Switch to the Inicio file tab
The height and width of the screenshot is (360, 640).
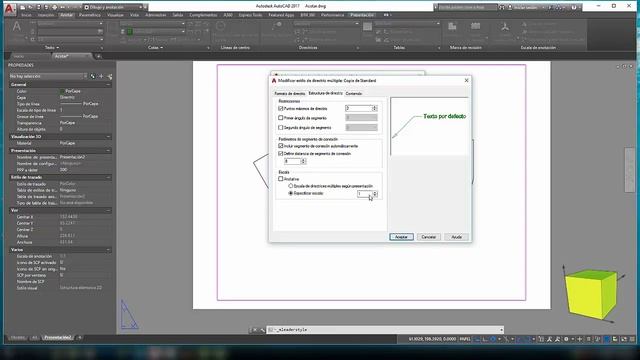click(19, 56)
